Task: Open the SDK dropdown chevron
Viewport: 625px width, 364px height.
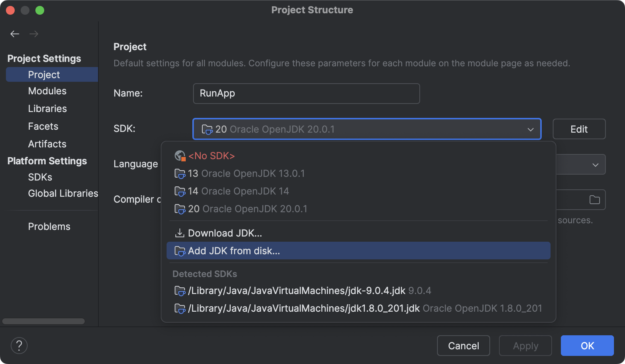Action: tap(531, 129)
